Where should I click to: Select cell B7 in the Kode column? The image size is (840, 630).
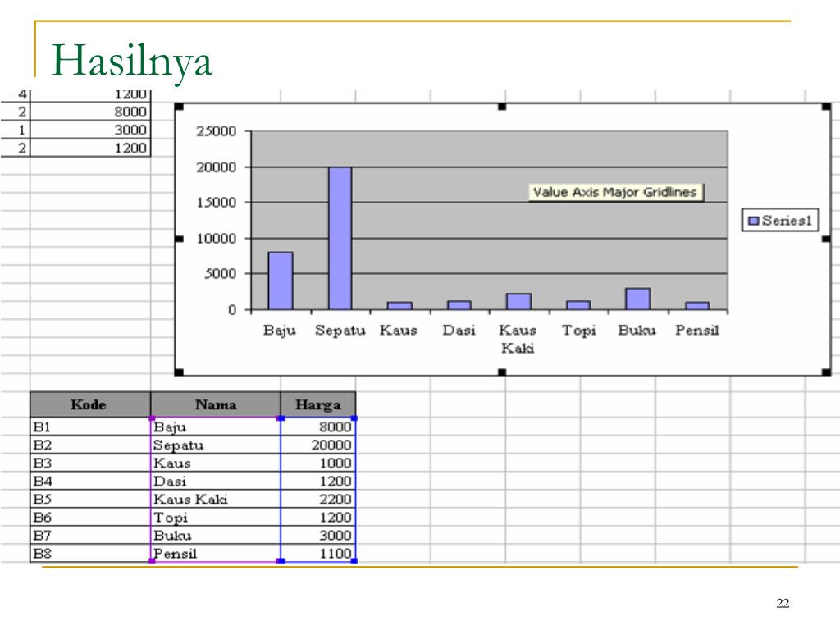click(90, 535)
